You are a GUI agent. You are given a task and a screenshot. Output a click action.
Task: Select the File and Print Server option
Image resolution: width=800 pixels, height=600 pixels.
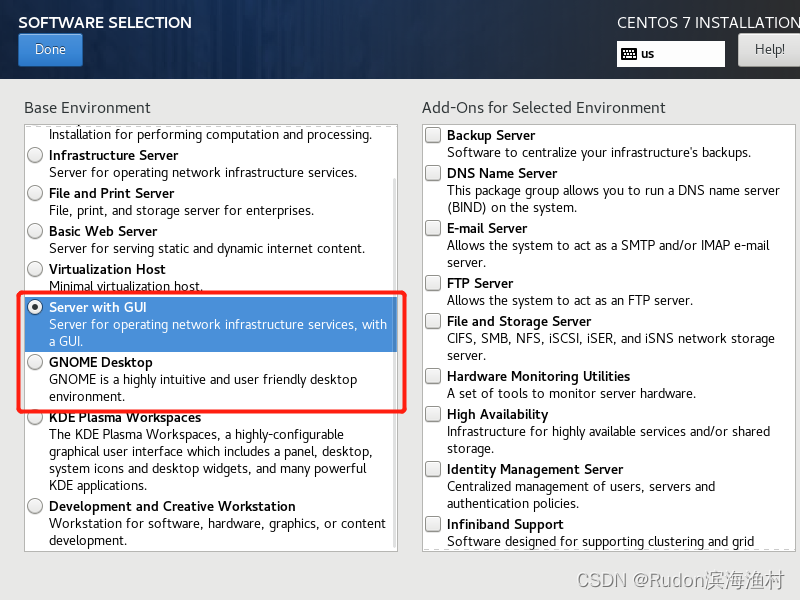coord(35,193)
